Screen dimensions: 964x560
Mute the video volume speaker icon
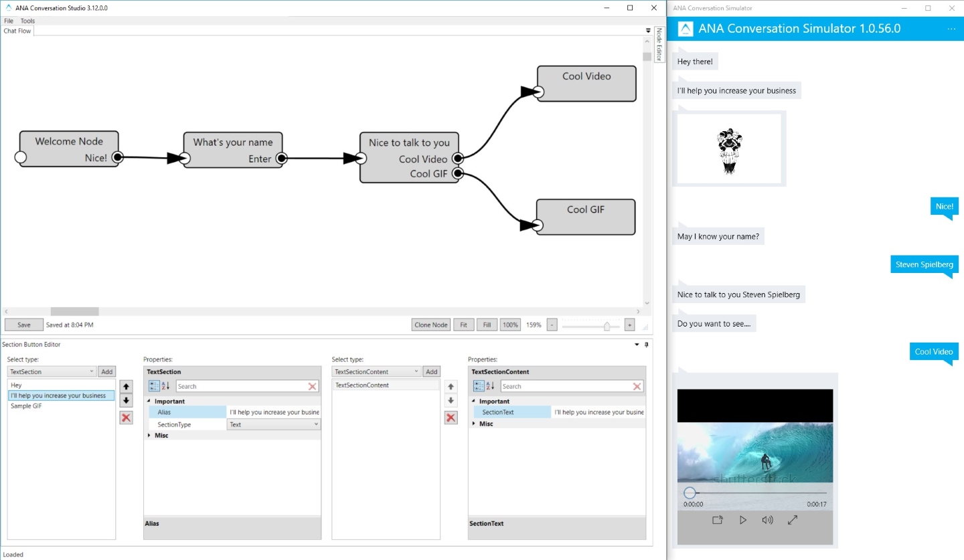767,520
